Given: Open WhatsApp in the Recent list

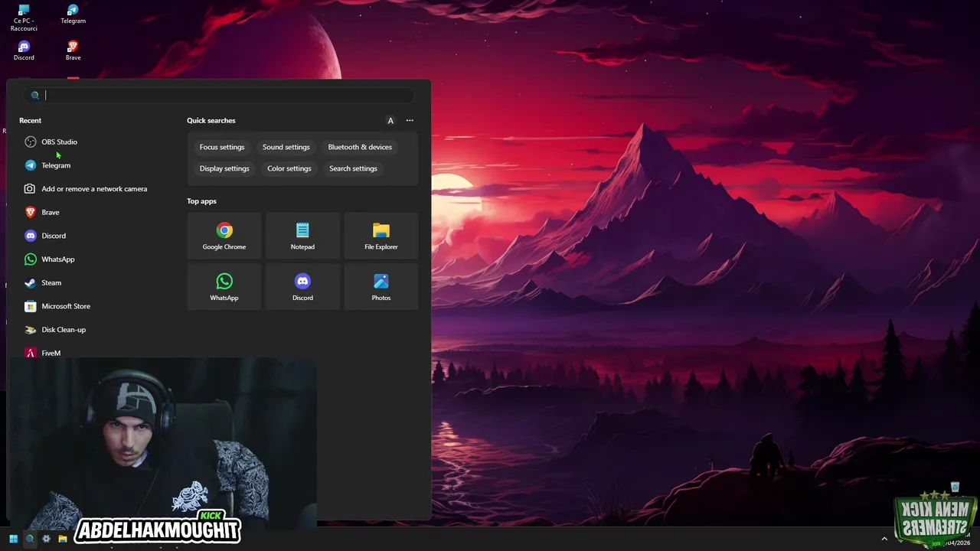Looking at the screenshot, I should pyautogui.click(x=50, y=259).
